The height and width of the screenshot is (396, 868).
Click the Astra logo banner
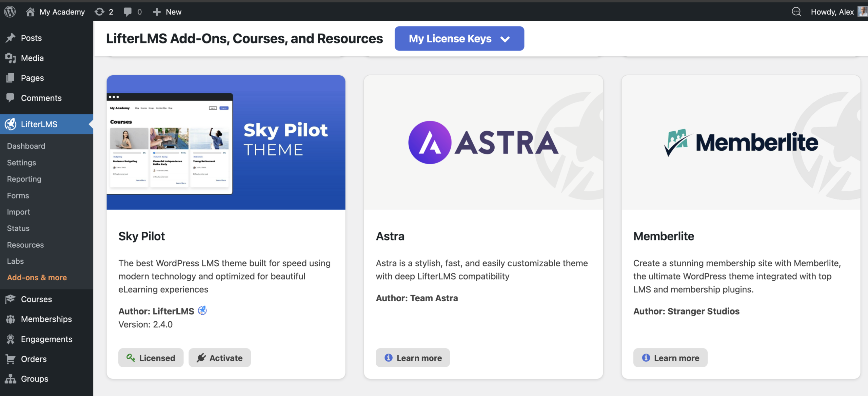click(x=483, y=143)
